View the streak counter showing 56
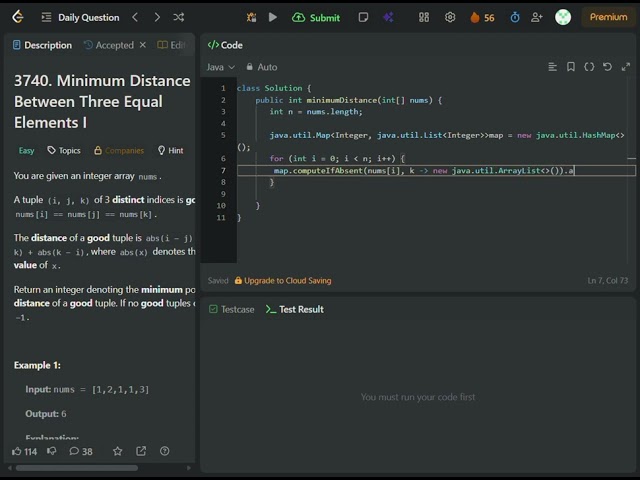This screenshot has height=480, width=640. [x=482, y=18]
